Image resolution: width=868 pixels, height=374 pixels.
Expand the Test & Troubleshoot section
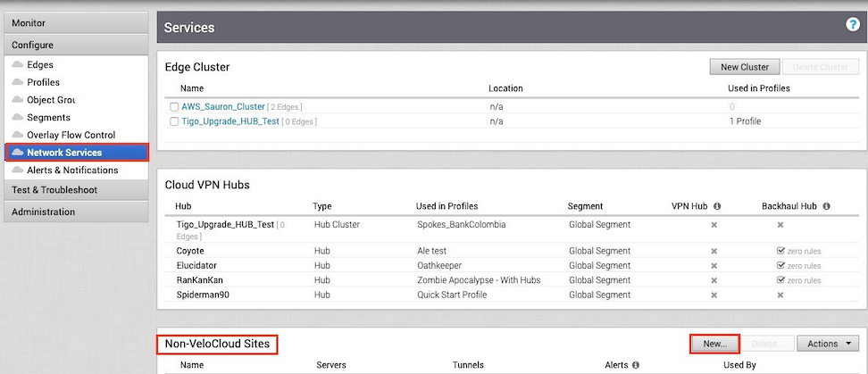pos(74,189)
